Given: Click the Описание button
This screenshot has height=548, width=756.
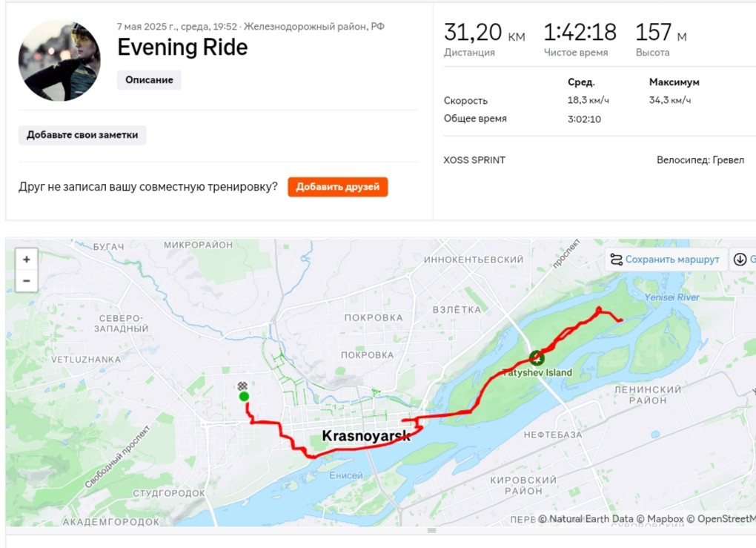Looking at the screenshot, I should click(x=149, y=79).
